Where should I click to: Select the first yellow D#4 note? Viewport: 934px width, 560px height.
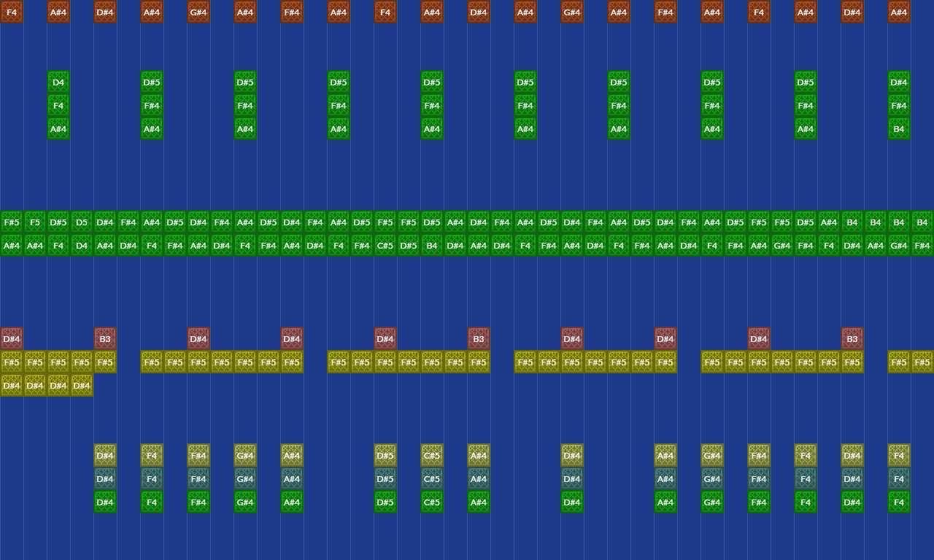pyautogui.click(x=12, y=385)
